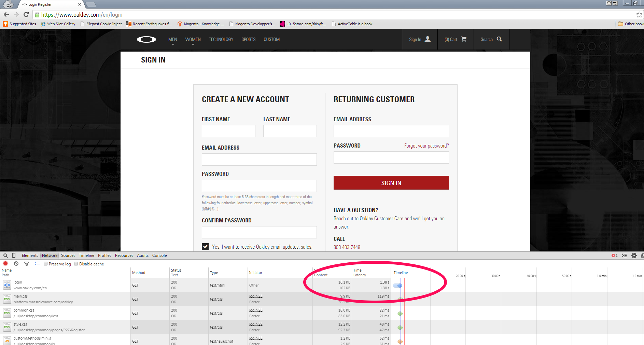Reload the page with refresh icon
Screen dimensions: 644x345
click(26, 15)
